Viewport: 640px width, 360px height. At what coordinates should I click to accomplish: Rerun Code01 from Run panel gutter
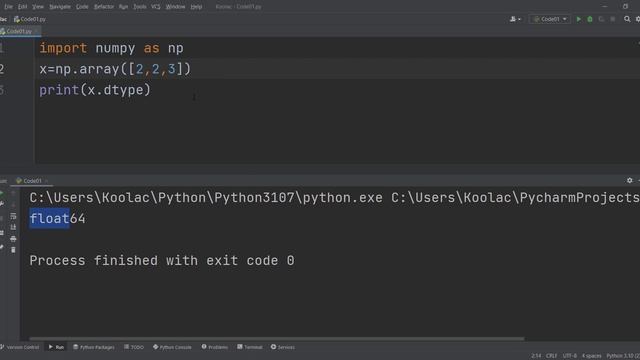point(2,193)
